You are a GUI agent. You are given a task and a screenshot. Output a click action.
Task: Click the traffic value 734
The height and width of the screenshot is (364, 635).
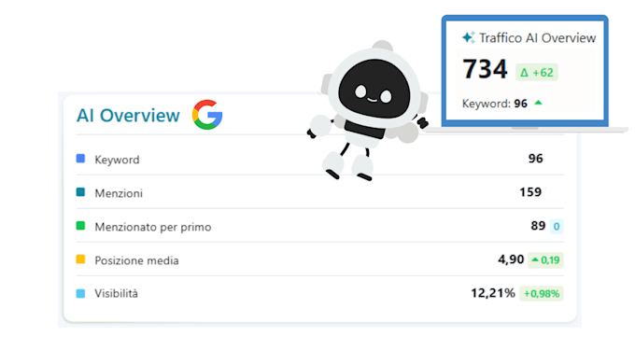[x=485, y=69]
